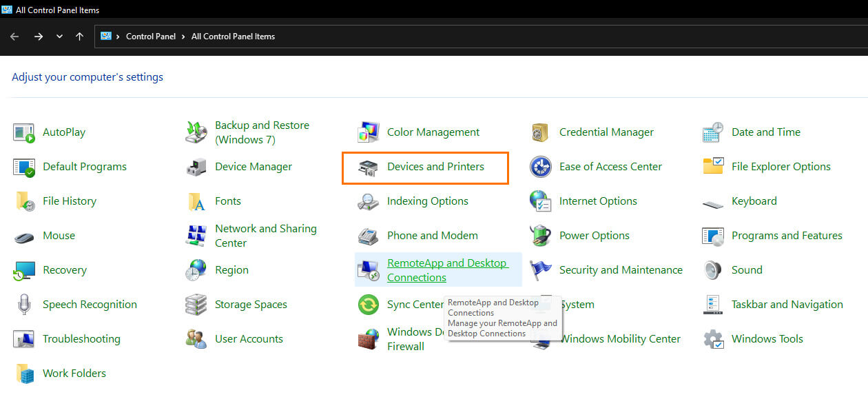Click the Internet Options globe icon
Image resolution: width=868 pixels, height=408 pixels.
[541, 201]
